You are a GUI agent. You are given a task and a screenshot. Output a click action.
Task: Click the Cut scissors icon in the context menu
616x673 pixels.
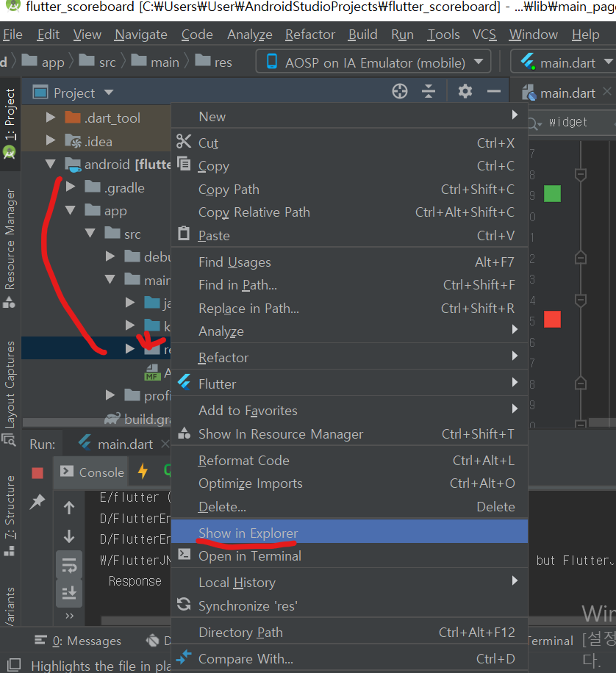[184, 141]
